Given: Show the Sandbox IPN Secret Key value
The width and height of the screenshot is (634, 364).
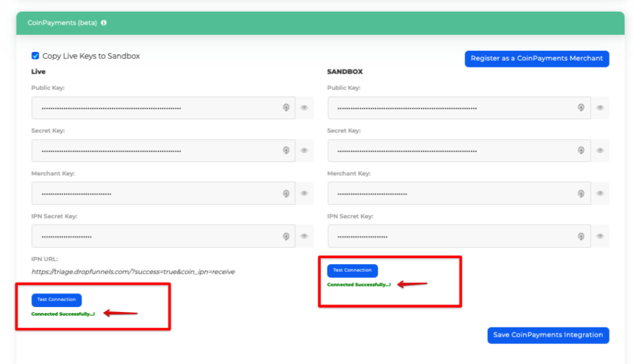Looking at the screenshot, I should point(600,236).
